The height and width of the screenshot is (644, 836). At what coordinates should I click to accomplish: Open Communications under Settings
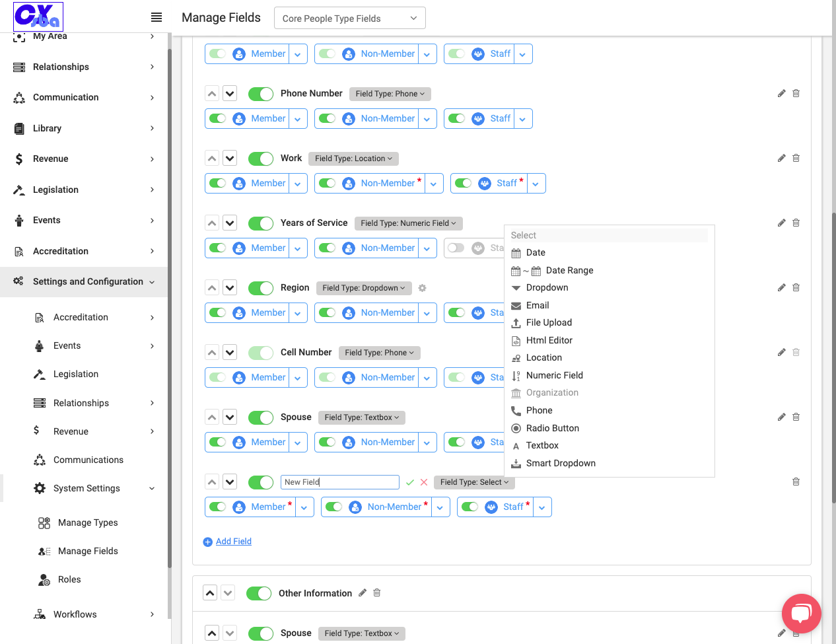point(88,460)
